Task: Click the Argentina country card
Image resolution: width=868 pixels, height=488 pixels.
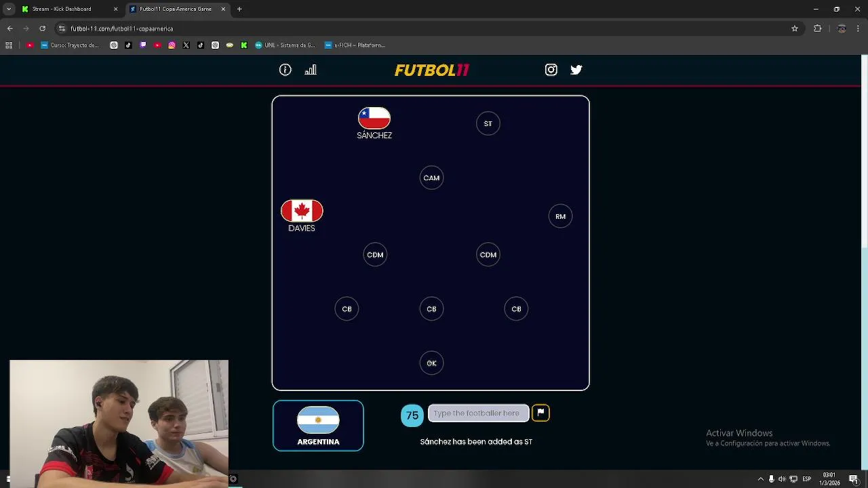Action: [x=318, y=426]
